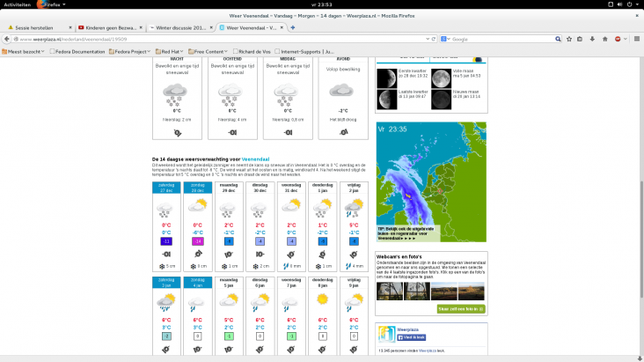Click the wind arrow for zondag 28 dec

pyautogui.click(x=198, y=255)
